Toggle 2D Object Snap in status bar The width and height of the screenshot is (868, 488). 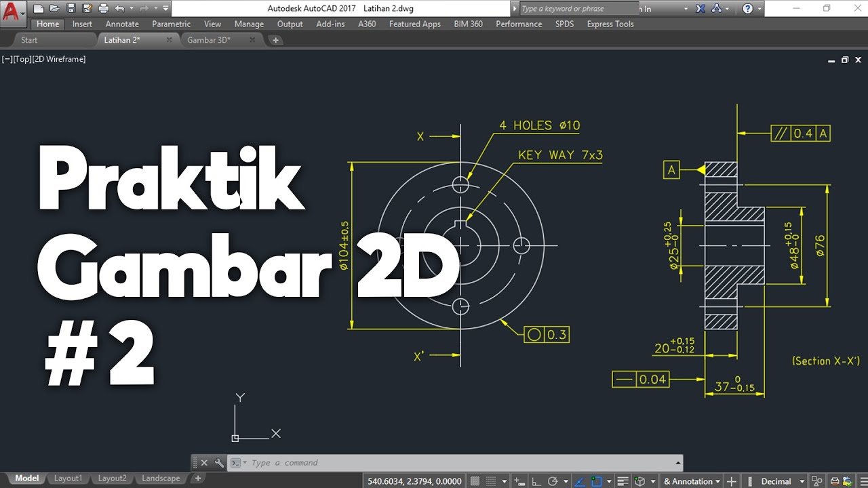(x=597, y=481)
